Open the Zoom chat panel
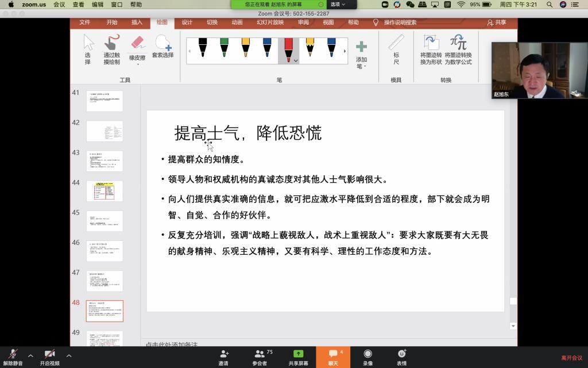This screenshot has height=368, width=588. [x=333, y=357]
